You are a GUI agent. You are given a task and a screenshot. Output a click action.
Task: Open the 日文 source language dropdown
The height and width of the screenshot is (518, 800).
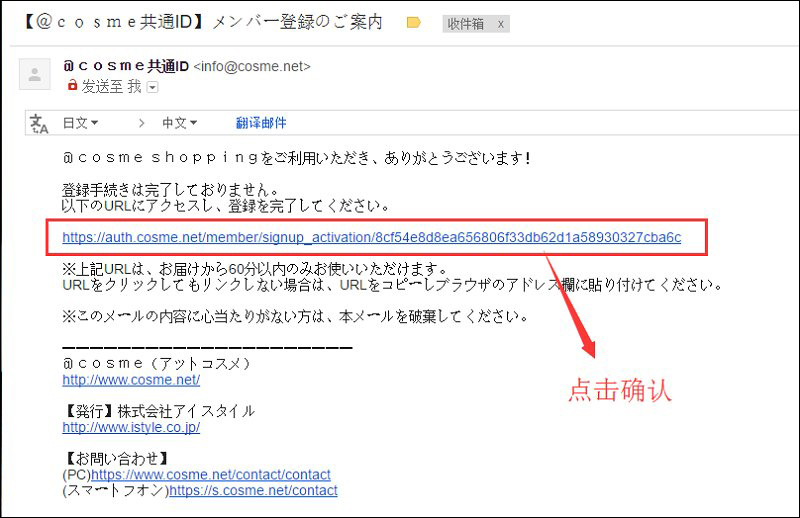click(x=80, y=123)
